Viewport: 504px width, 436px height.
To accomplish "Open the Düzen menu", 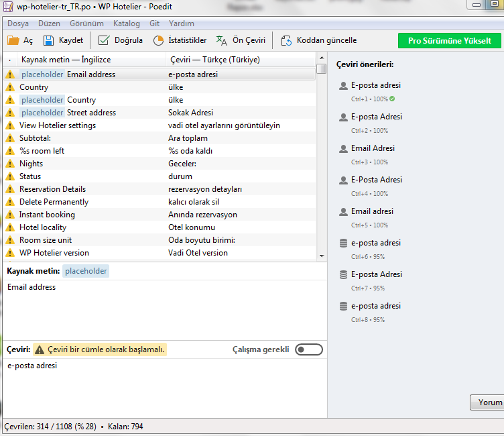I will 49,23.
